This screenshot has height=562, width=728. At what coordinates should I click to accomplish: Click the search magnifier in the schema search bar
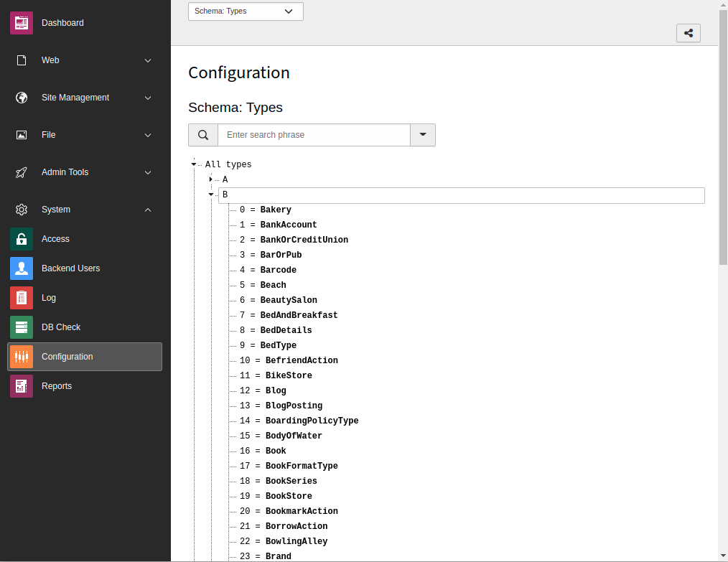(202, 135)
